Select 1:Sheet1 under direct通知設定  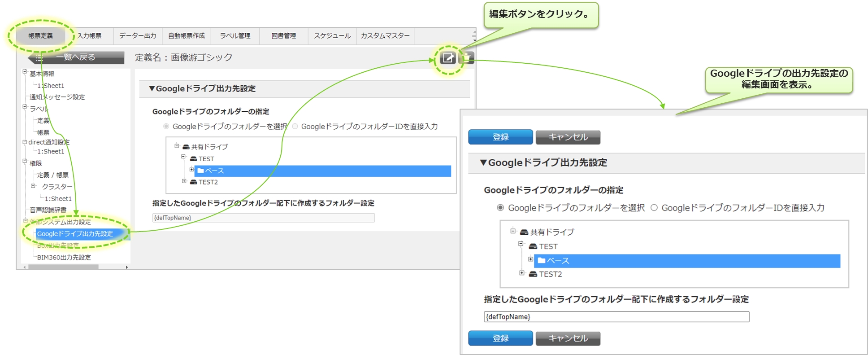coord(51,151)
